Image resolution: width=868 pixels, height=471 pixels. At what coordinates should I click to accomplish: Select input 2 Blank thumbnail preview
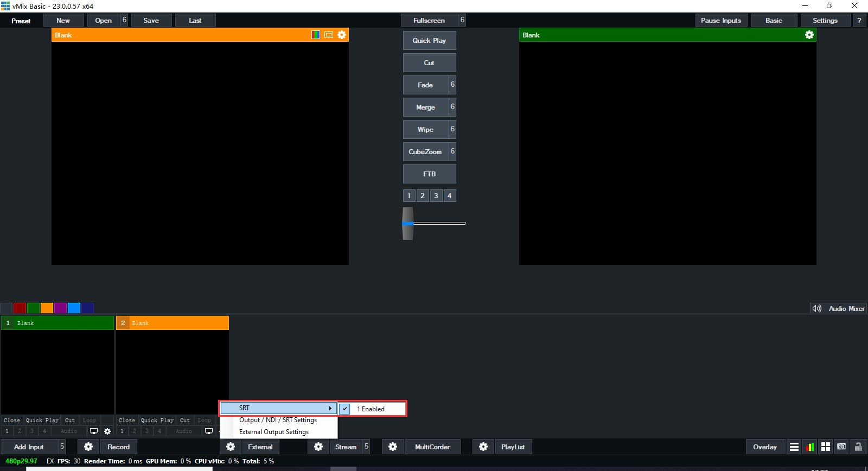[x=172, y=372]
